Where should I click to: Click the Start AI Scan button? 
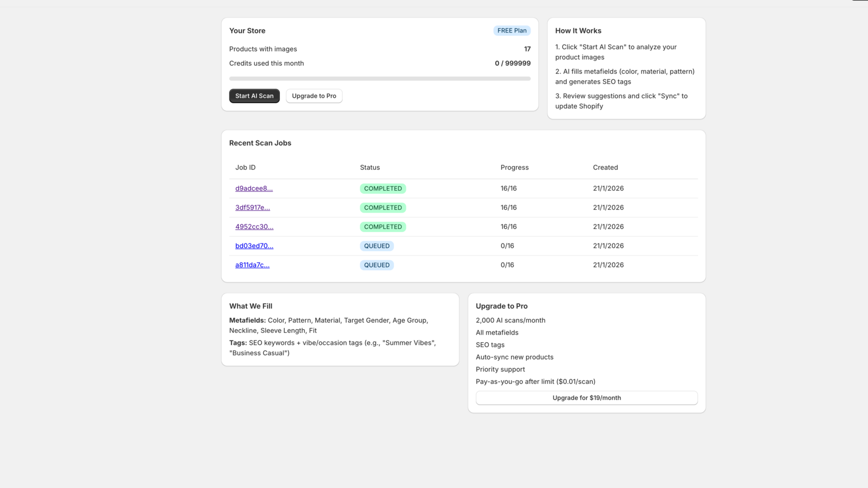pos(254,96)
